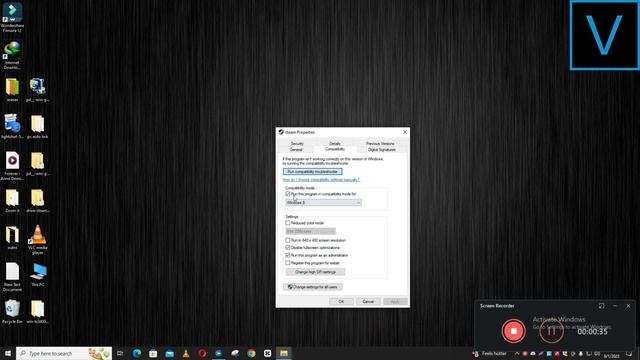Toggle Disable fullscreen optimizations checkbox
Viewport: 640px width, 360px height.
(x=288, y=247)
